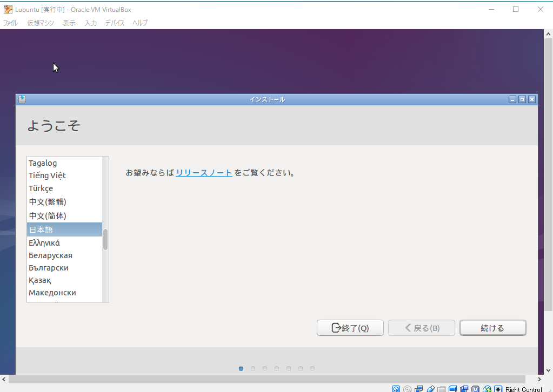Maximize the VirtualBox window

tap(516, 10)
